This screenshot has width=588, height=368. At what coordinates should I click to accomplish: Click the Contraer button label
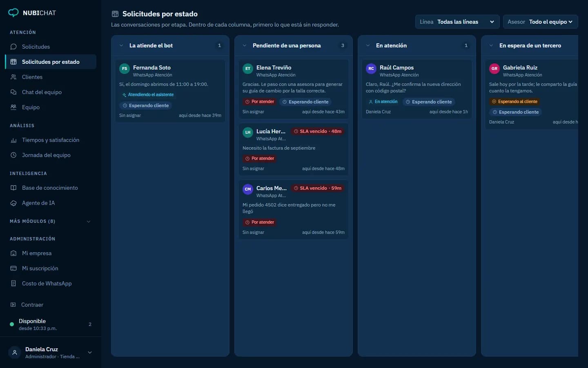pyautogui.click(x=32, y=305)
